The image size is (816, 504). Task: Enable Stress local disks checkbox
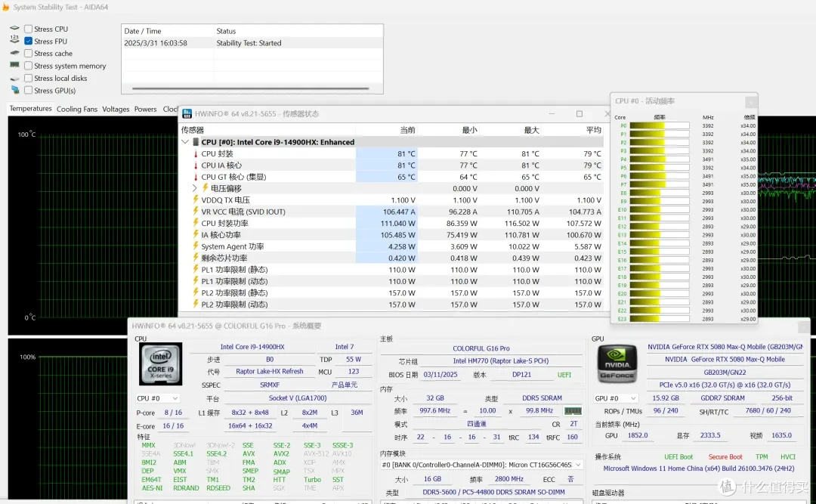pyautogui.click(x=29, y=78)
